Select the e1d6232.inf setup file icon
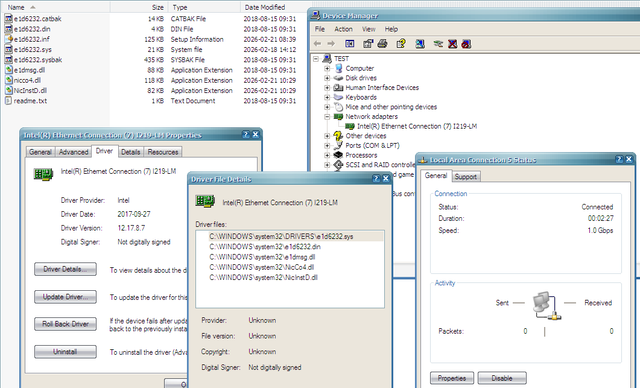 (x=9, y=39)
